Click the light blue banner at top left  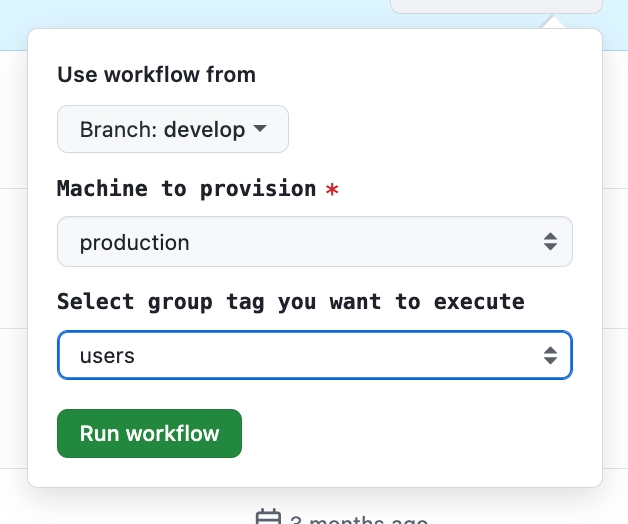click(150, 12)
